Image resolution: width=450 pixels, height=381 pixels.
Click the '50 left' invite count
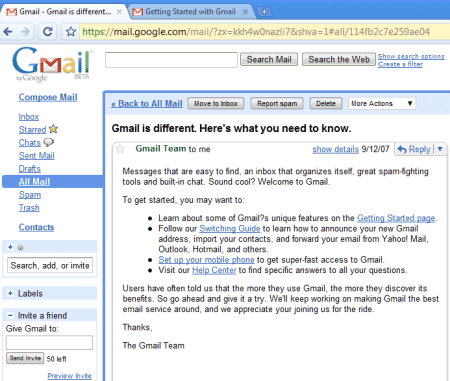(56, 359)
